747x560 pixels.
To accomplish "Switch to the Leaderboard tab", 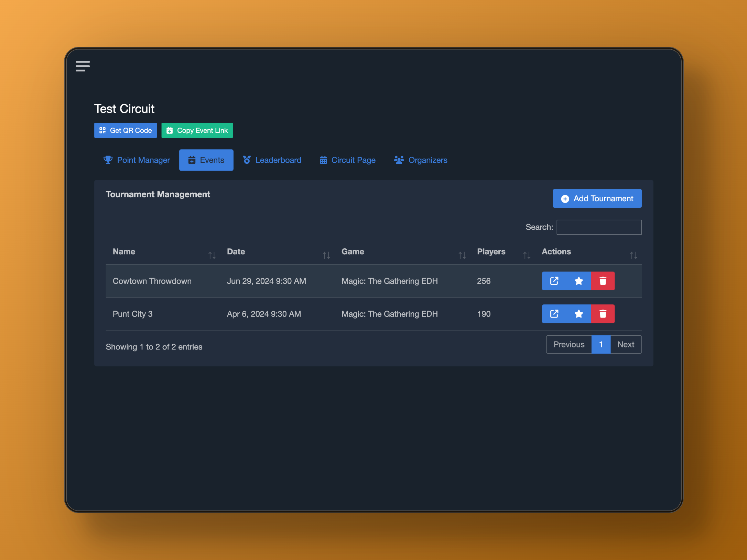I will (272, 160).
